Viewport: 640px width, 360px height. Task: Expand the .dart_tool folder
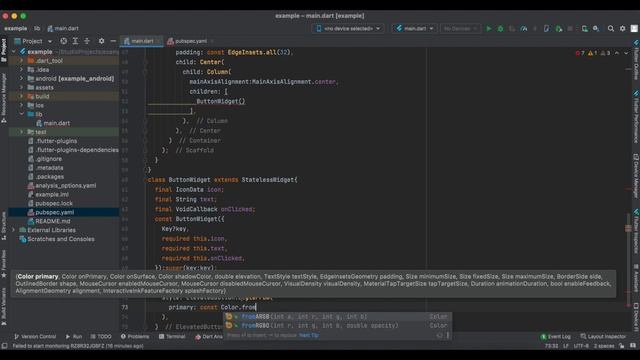point(21,61)
